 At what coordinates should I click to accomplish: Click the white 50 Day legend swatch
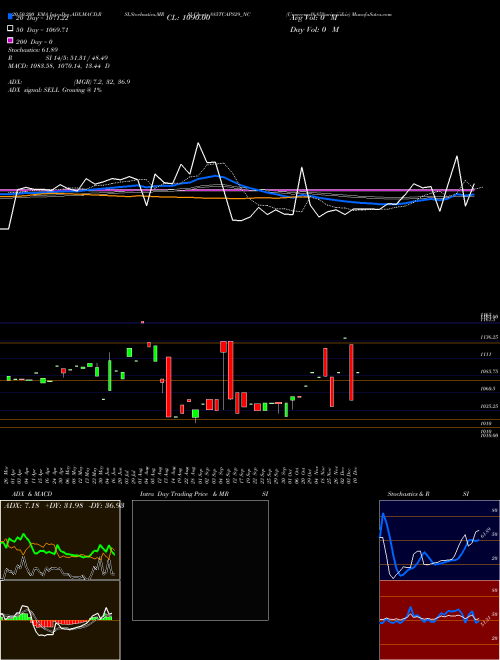point(10,29)
